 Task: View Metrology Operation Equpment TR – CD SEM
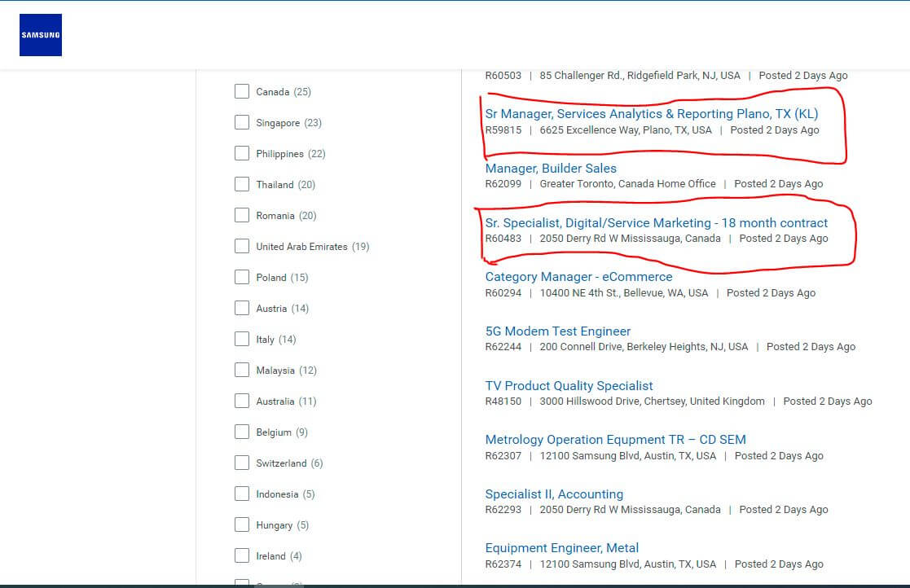click(615, 440)
